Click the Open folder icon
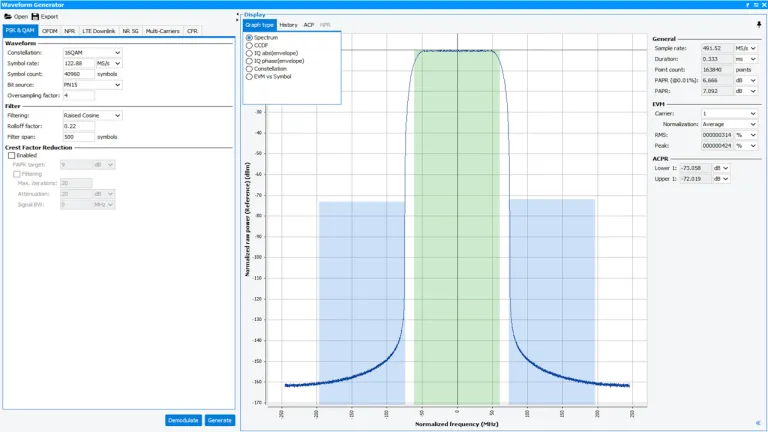This screenshot has height=432, width=768. coord(8,16)
